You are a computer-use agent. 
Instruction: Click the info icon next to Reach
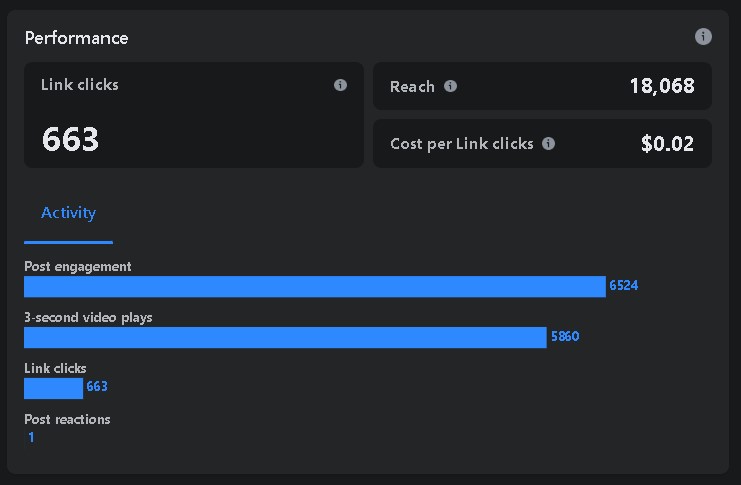(x=450, y=86)
